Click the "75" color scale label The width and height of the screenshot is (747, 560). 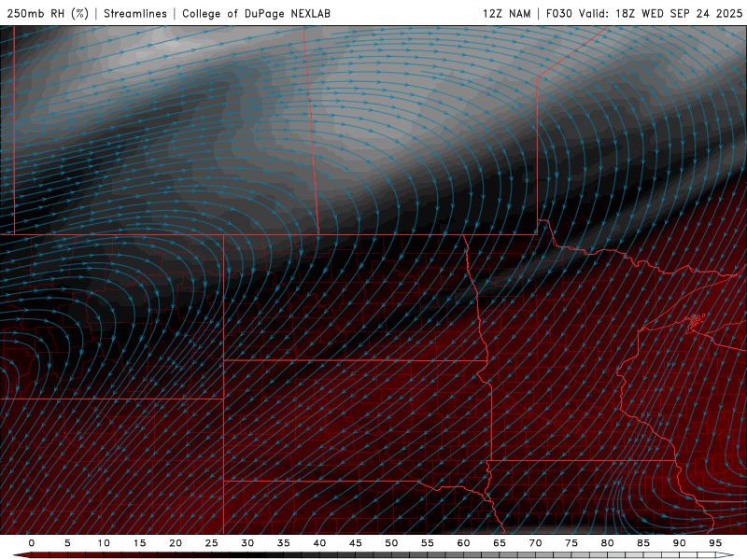pos(571,543)
